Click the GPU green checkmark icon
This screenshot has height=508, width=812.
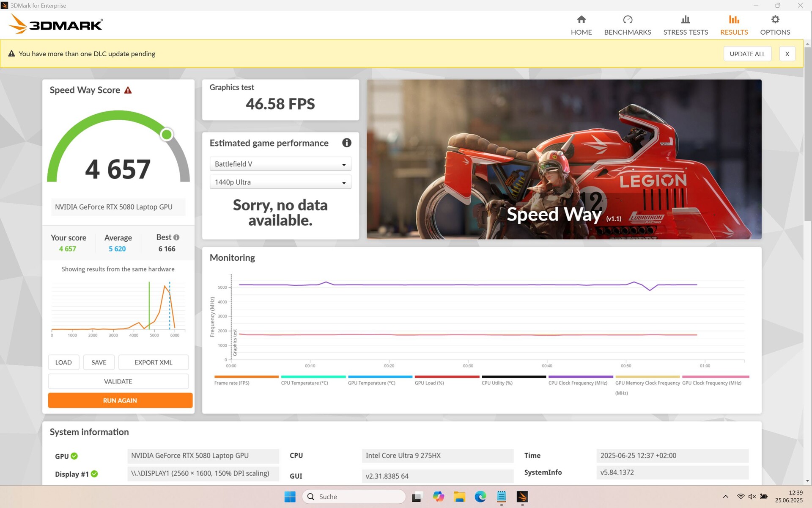click(74, 456)
